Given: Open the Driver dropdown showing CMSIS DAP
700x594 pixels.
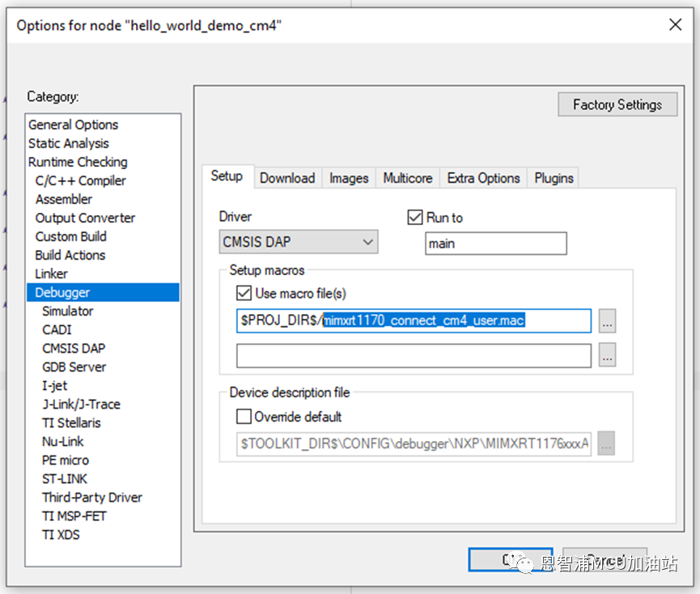Looking at the screenshot, I should click(x=298, y=242).
